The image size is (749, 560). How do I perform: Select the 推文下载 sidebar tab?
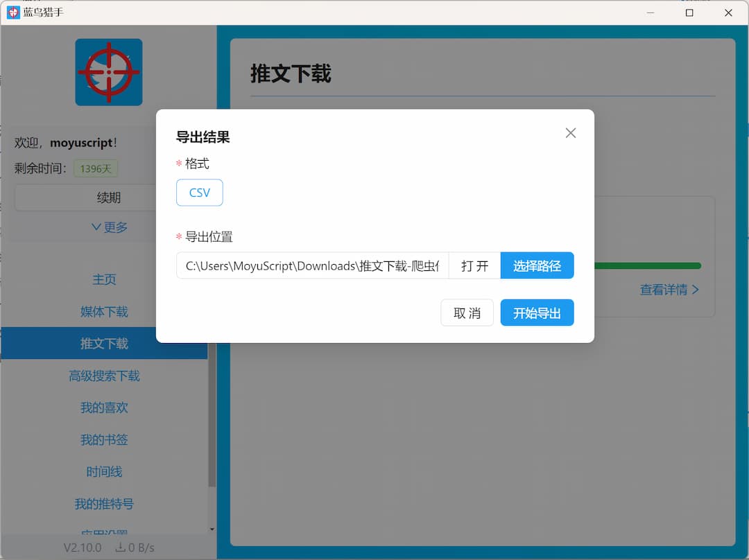[104, 343]
